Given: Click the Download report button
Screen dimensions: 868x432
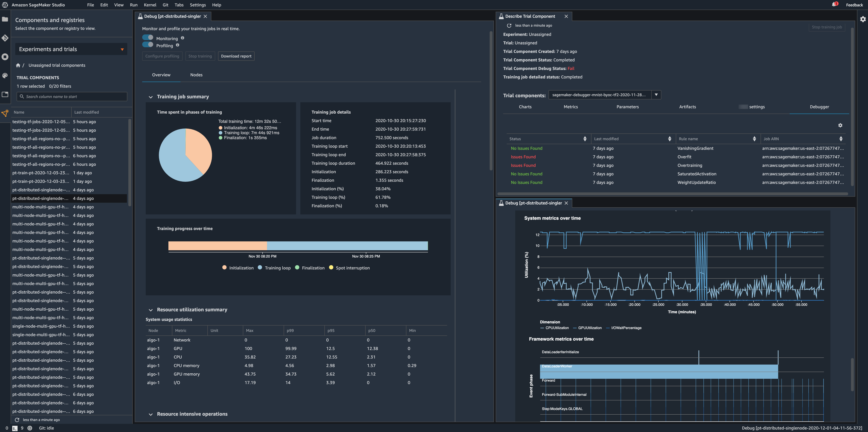Looking at the screenshot, I should pos(236,56).
